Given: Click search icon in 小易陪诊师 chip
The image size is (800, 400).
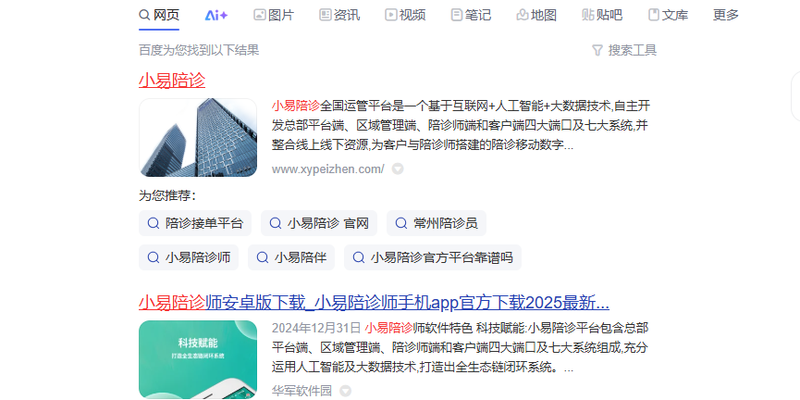Looking at the screenshot, I should click(153, 257).
